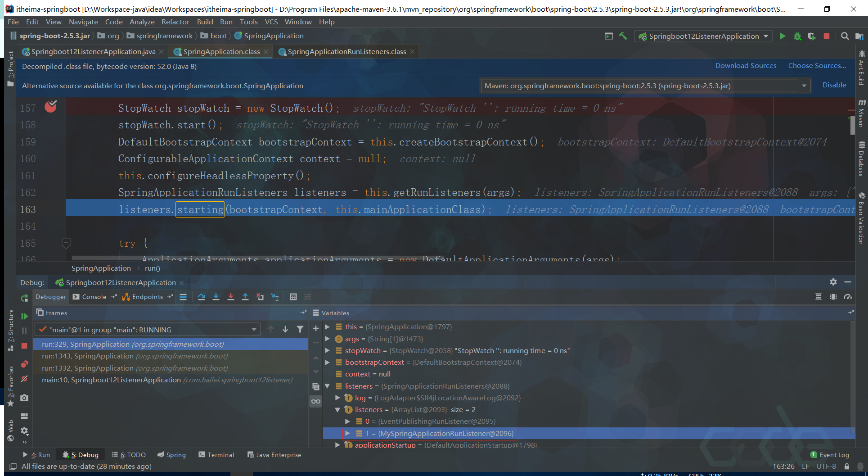Toggle tool window bars with the bottom-left corner icon

click(x=13, y=467)
